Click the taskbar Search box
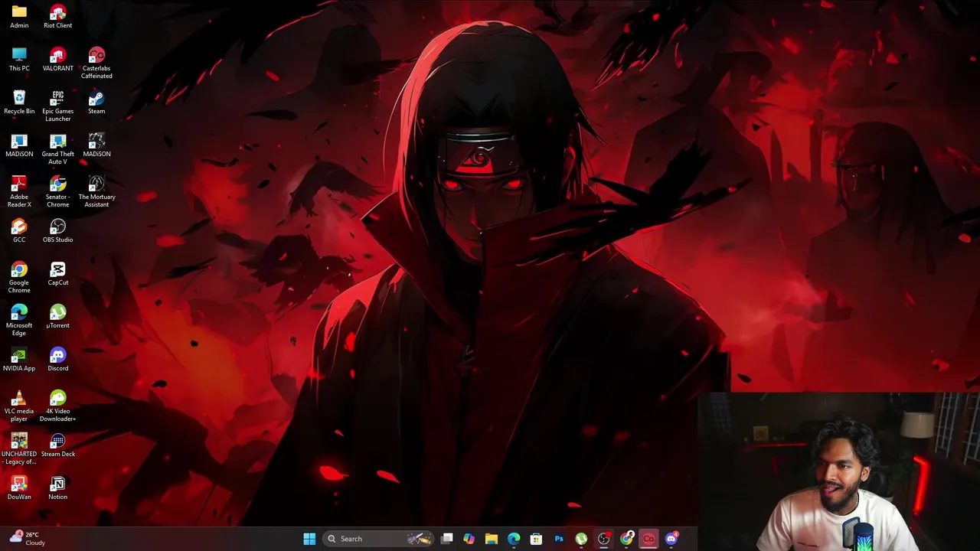980x551 pixels. [378, 539]
